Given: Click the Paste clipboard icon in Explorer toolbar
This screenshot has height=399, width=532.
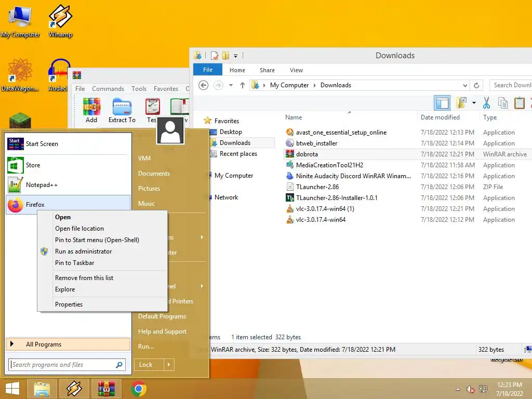Looking at the screenshot, I should pos(519,103).
